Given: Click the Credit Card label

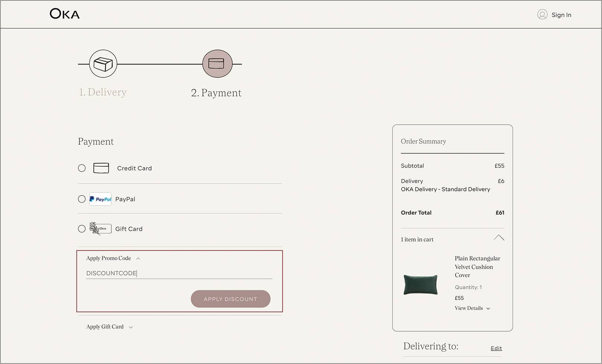Looking at the screenshot, I should point(134,168).
